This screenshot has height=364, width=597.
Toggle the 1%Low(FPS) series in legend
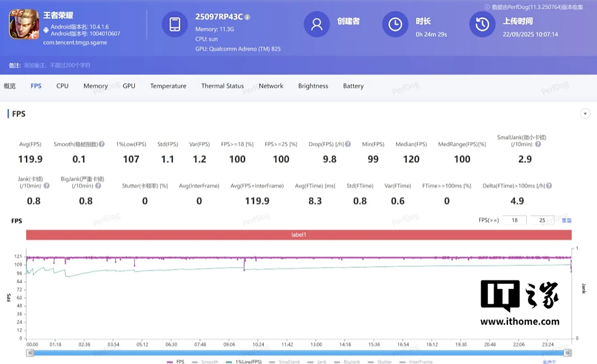(244, 362)
